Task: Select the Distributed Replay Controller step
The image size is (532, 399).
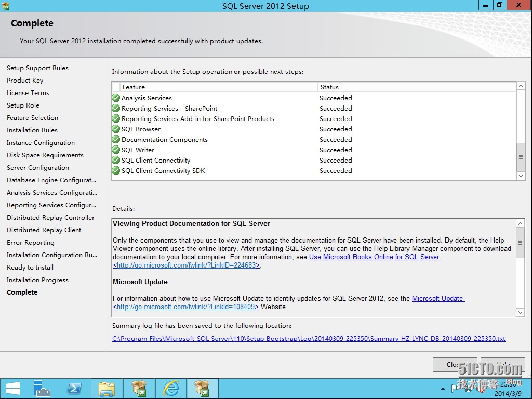Action: click(x=51, y=218)
